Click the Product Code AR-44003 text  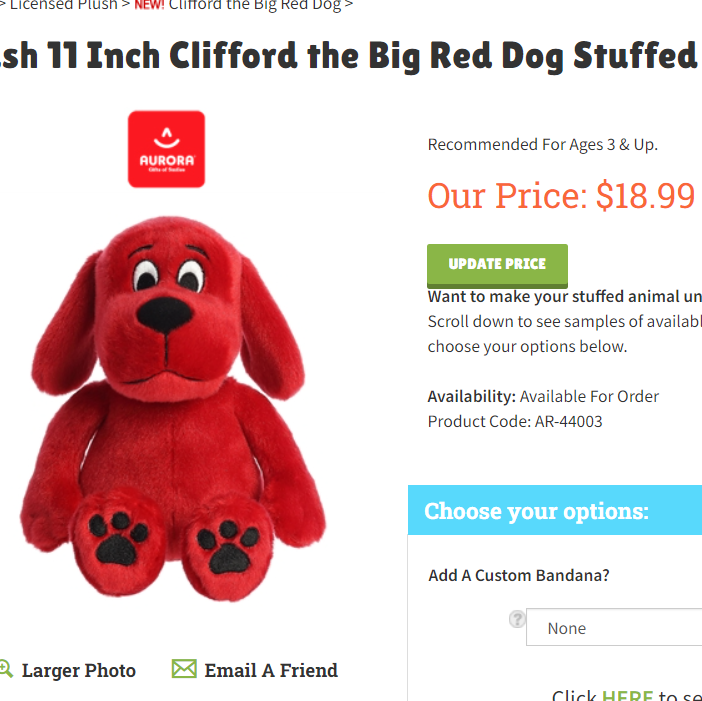pos(515,421)
